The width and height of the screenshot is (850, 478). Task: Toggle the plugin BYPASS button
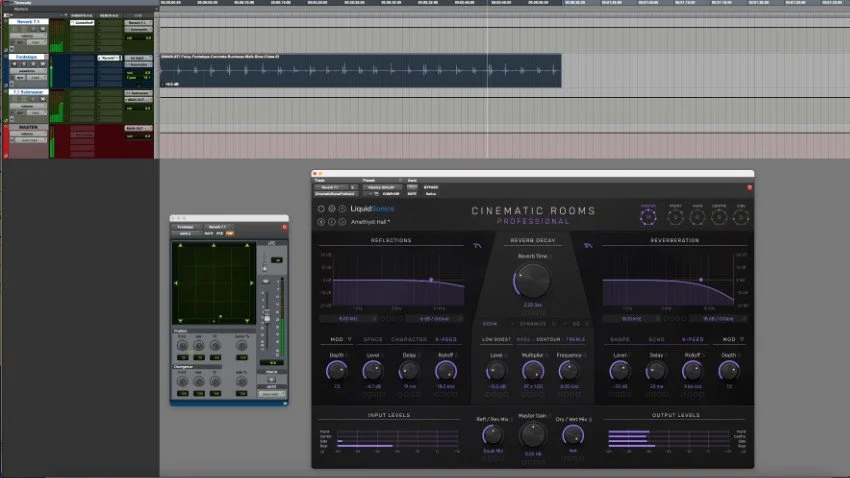click(431, 188)
